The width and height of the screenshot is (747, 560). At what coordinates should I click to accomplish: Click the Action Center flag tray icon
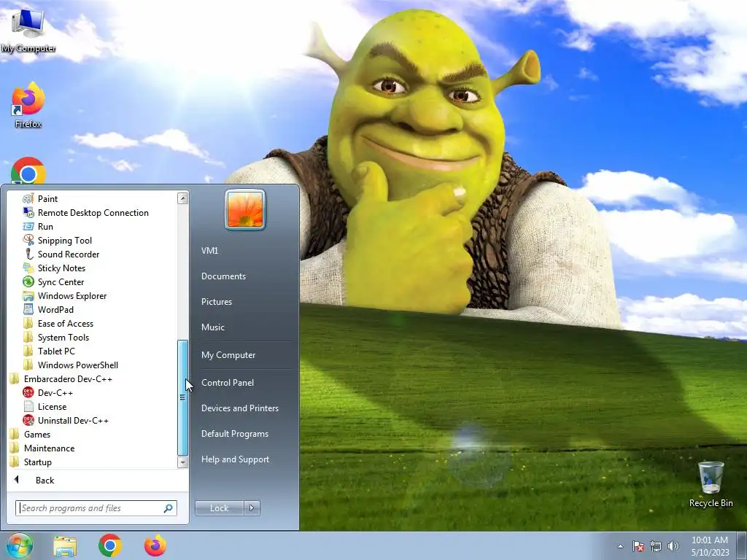638,546
